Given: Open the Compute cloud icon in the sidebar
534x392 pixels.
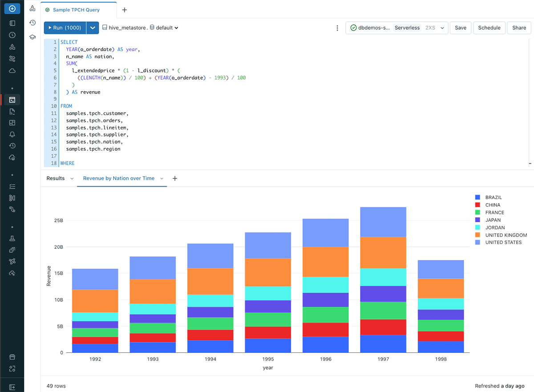Looking at the screenshot, I should tap(12, 70).
